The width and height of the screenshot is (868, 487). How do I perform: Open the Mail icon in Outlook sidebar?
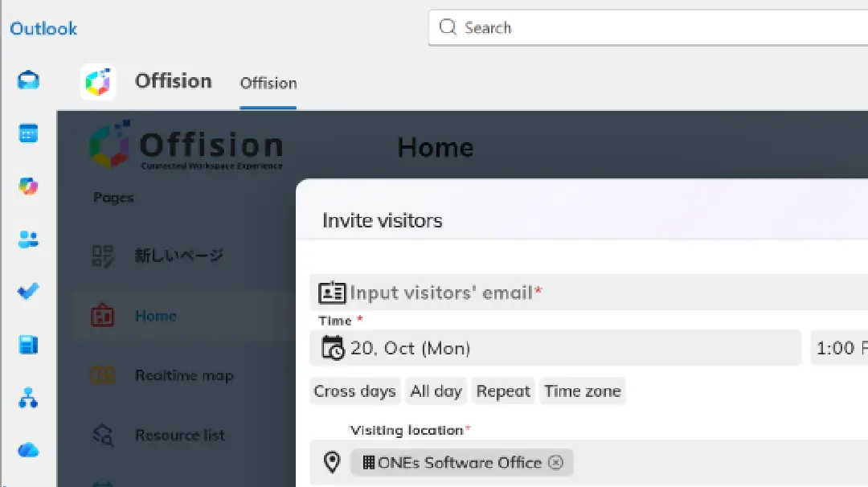click(x=28, y=80)
